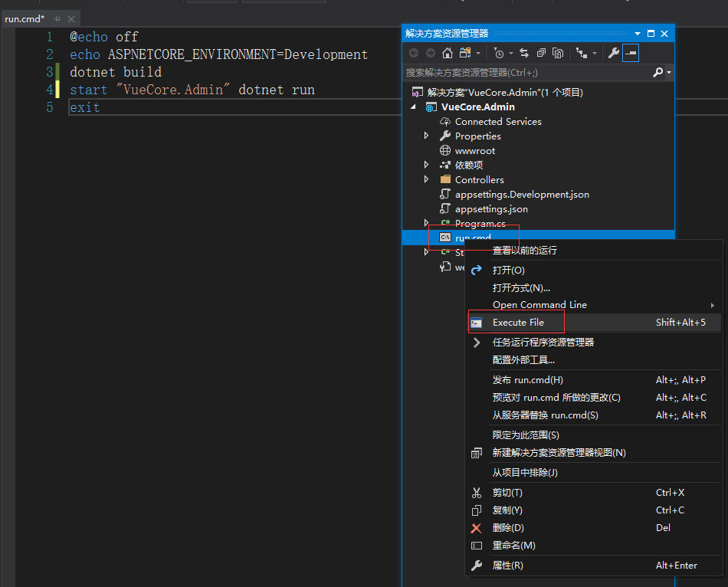
Task: Expand the Controllers folder
Action: tap(426, 179)
